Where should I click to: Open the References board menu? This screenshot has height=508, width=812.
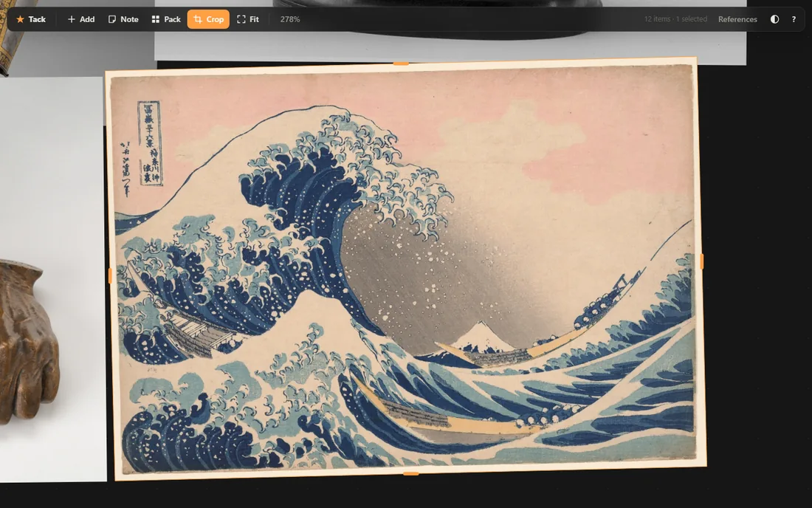(737, 19)
